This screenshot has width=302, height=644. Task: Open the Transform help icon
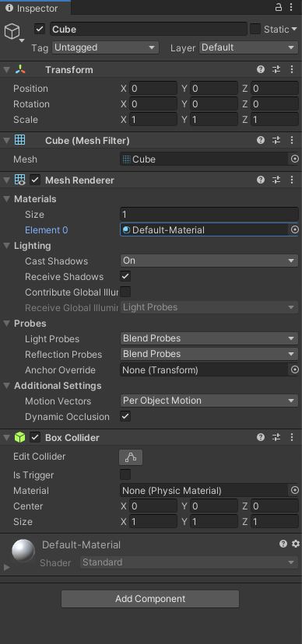[261, 69]
